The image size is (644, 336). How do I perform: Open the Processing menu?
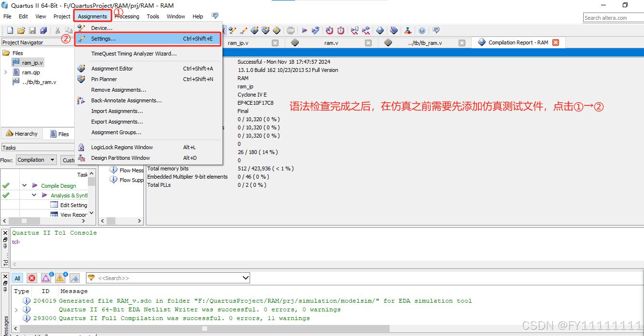[x=127, y=16]
